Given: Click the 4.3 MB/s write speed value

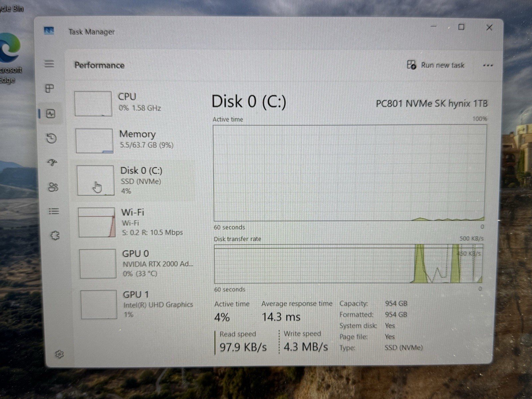Looking at the screenshot, I should pyautogui.click(x=306, y=347).
